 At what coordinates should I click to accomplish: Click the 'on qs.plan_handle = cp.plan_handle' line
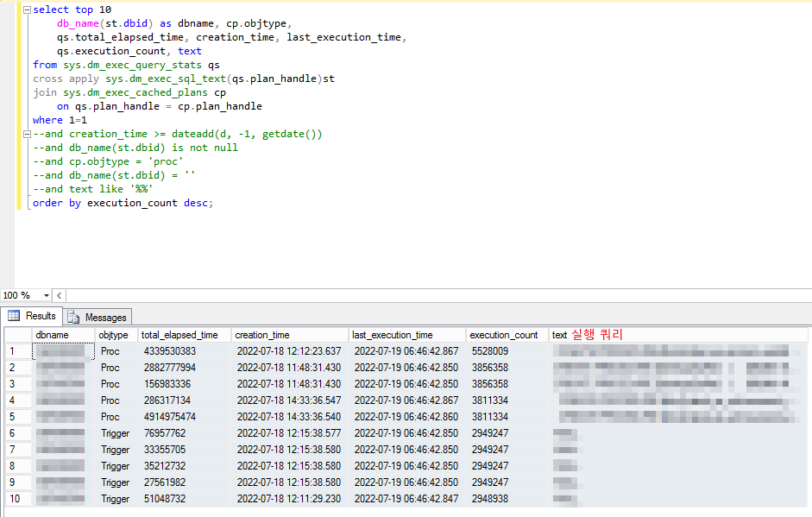[x=159, y=106]
